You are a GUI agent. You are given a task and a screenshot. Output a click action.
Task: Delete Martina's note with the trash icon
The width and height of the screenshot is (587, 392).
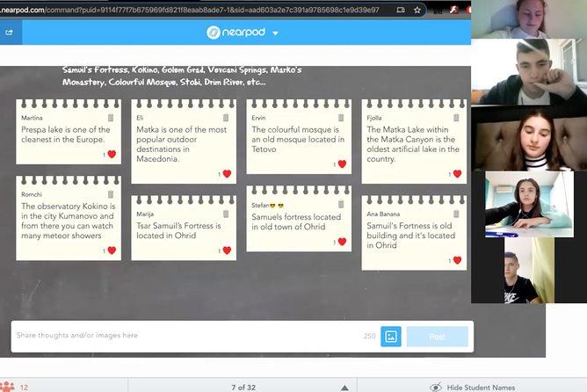pos(111,118)
